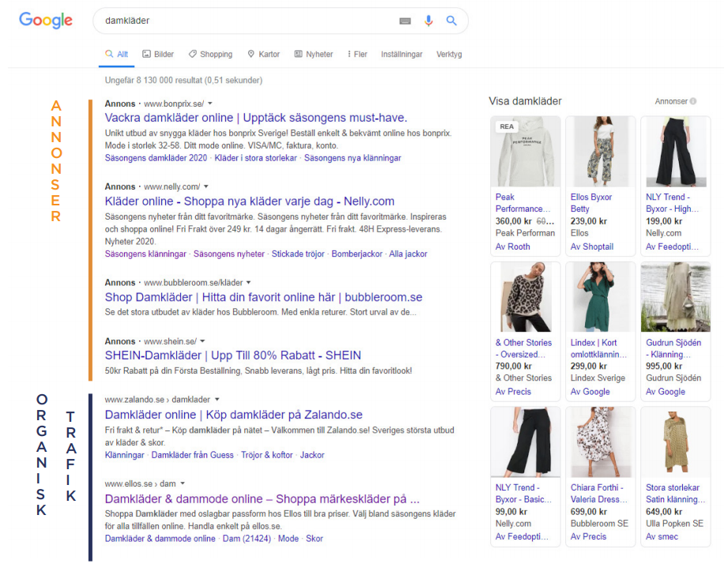Follow 'Mode' Ellos sitelink
Viewport: 728px width, 579px height.
(x=289, y=539)
